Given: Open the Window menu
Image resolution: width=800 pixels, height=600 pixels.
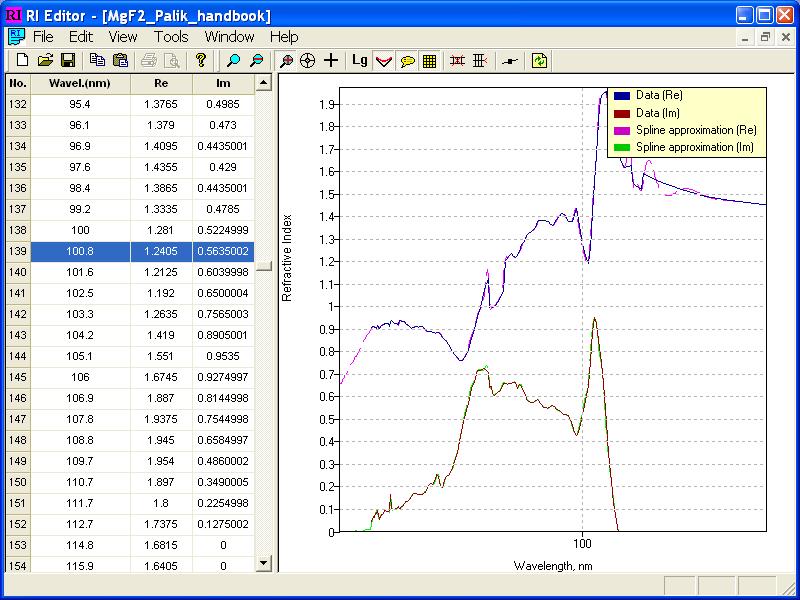Looking at the screenshot, I should [229, 37].
